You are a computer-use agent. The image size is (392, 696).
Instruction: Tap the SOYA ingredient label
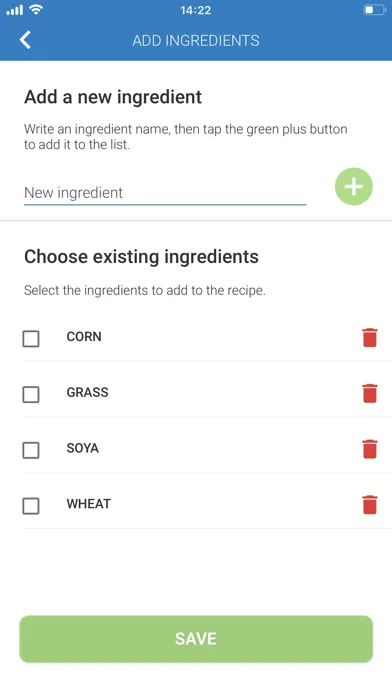83,448
